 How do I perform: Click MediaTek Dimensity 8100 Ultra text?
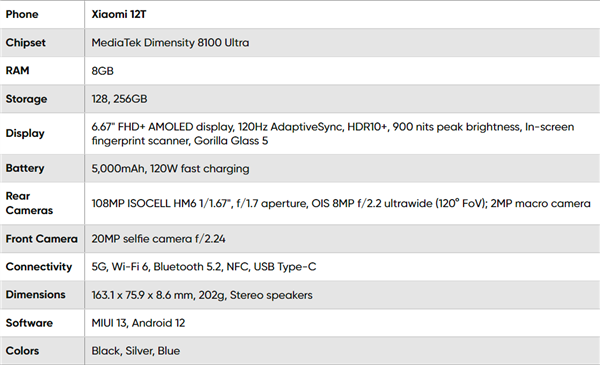[170, 42]
